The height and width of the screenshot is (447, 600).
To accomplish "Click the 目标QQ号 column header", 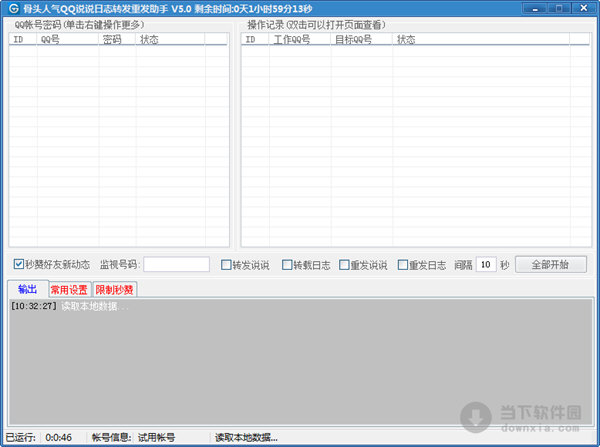I will point(361,39).
